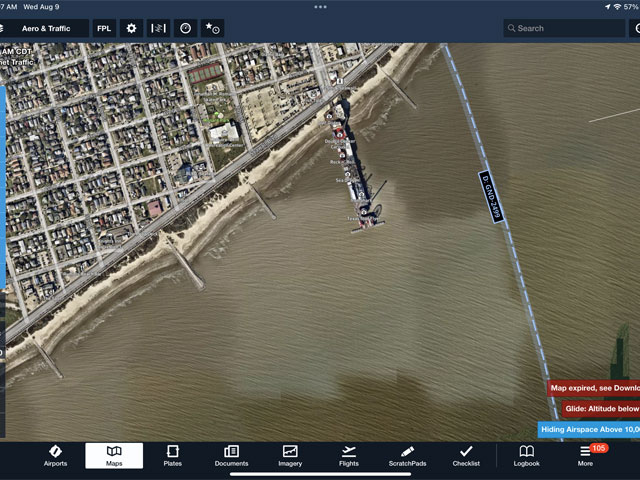This screenshot has height=480, width=640.
Task: Open the Airports tab
Action: point(56,456)
